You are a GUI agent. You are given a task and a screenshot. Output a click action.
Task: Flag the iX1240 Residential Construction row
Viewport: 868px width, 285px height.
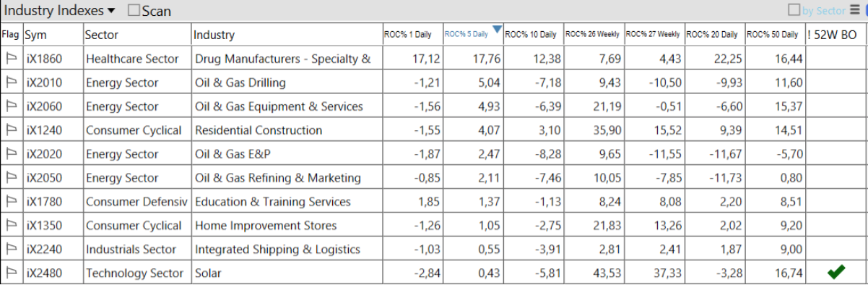(11, 130)
